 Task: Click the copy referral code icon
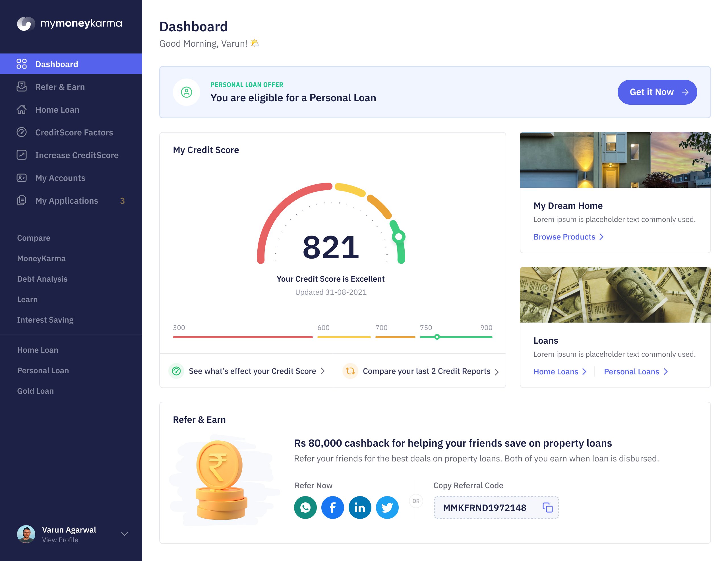tap(547, 507)
